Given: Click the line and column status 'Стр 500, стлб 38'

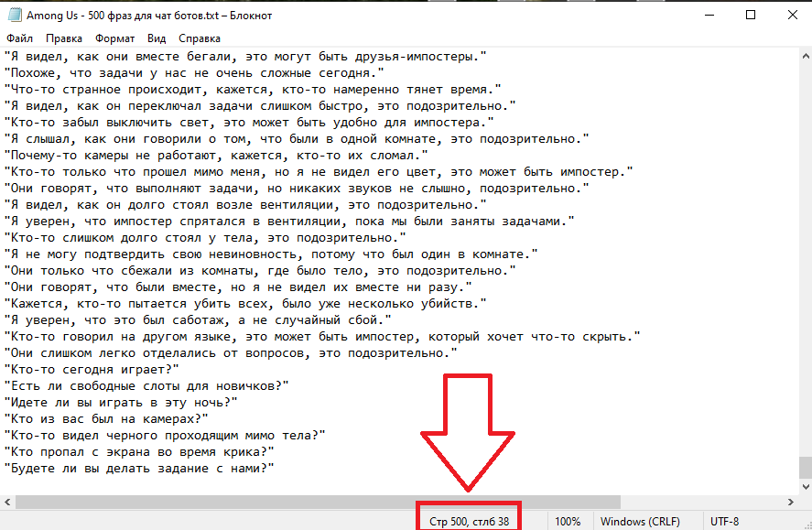Looking at the screenshot, I should coord(470,521).
